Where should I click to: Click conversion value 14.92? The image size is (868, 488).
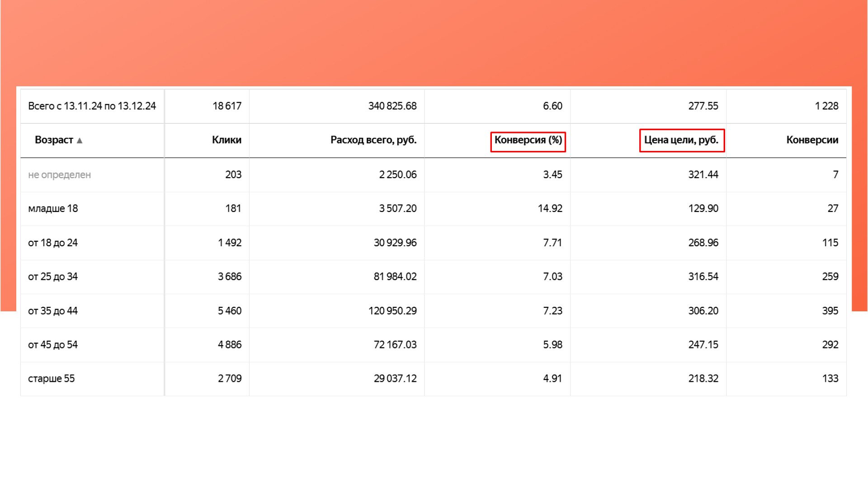550,209
